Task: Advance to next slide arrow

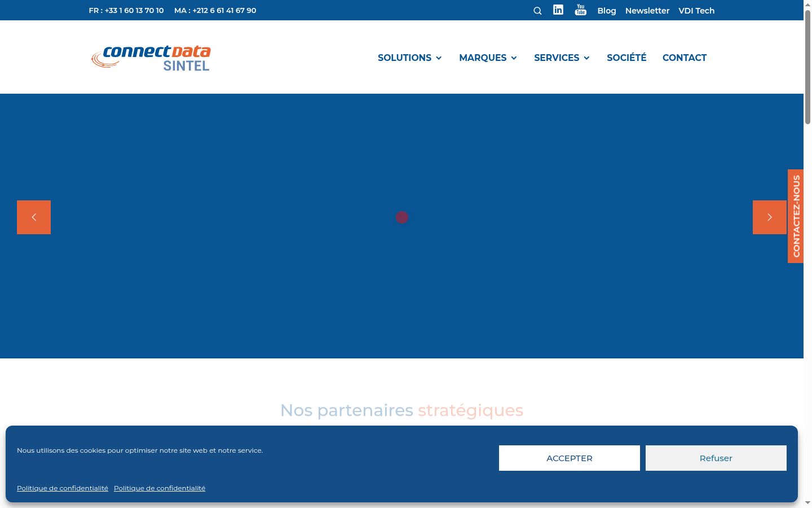Action: tap(770, 217)
